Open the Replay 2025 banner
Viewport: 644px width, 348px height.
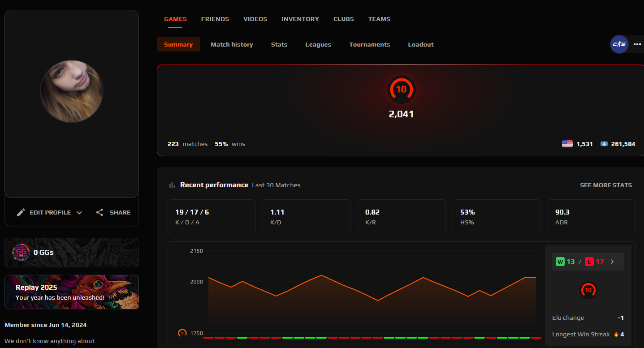click(71, 292)
